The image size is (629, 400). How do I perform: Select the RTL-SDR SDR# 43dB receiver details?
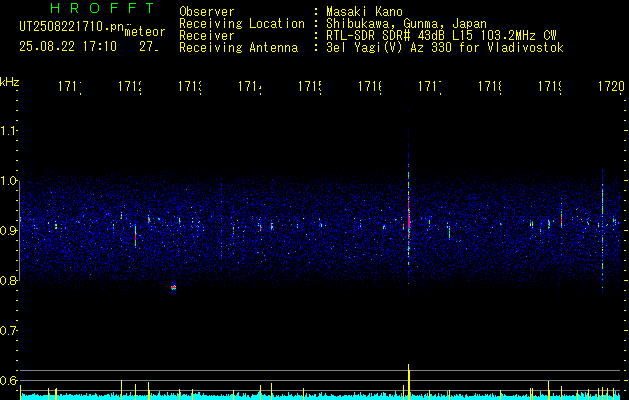(441, 36)
